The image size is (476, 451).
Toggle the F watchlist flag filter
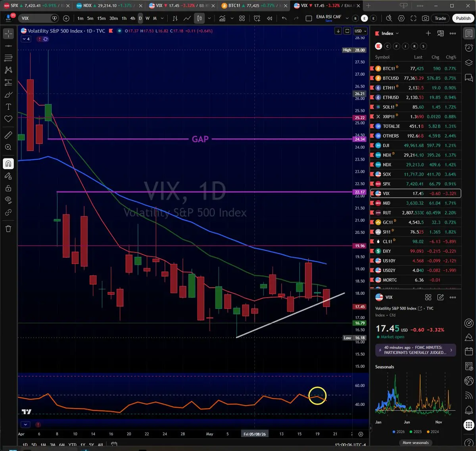click(x=396, y=46)
